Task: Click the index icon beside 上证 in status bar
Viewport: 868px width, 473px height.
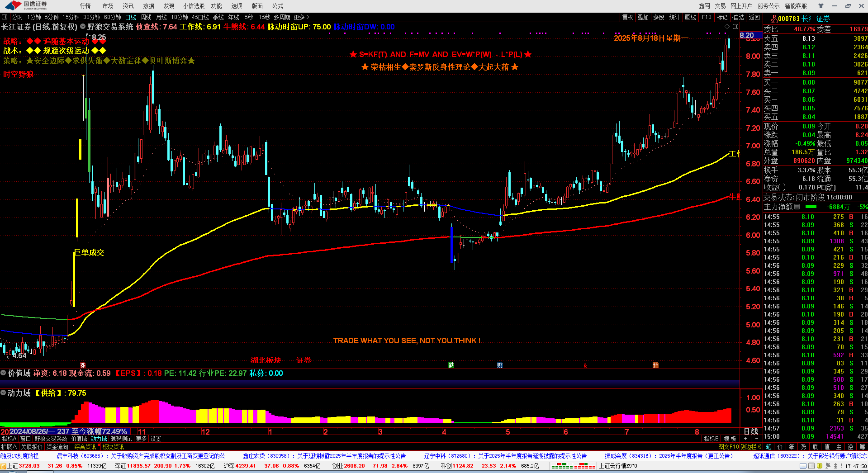Action: click(x=3, y=466)
